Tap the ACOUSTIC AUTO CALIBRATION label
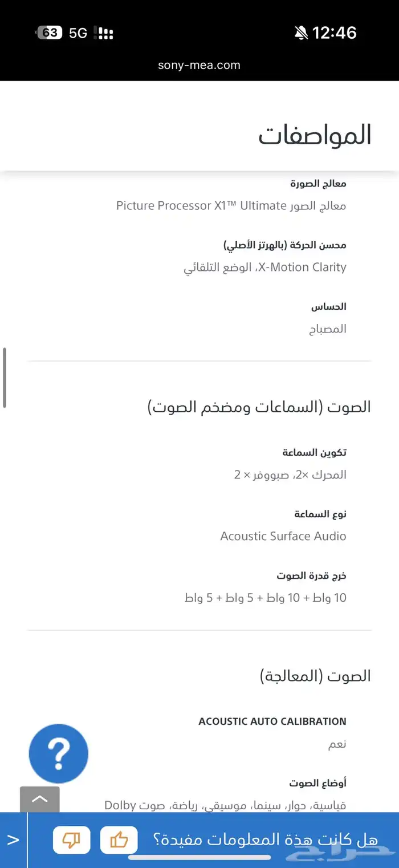The width and height of the screenshot is (399, 868). click(272, 721)
